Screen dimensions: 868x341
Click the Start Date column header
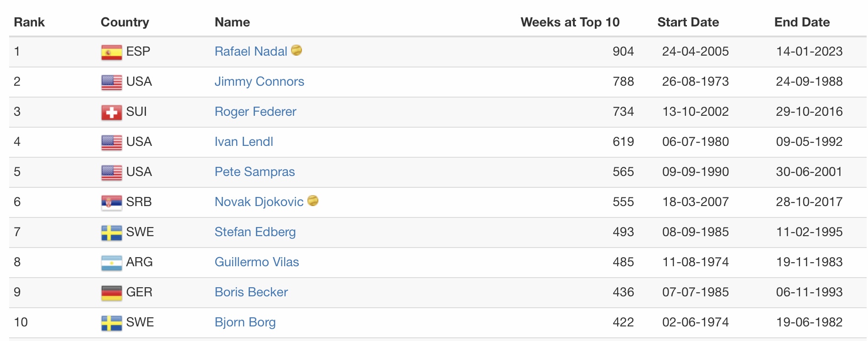click(688, 22)
